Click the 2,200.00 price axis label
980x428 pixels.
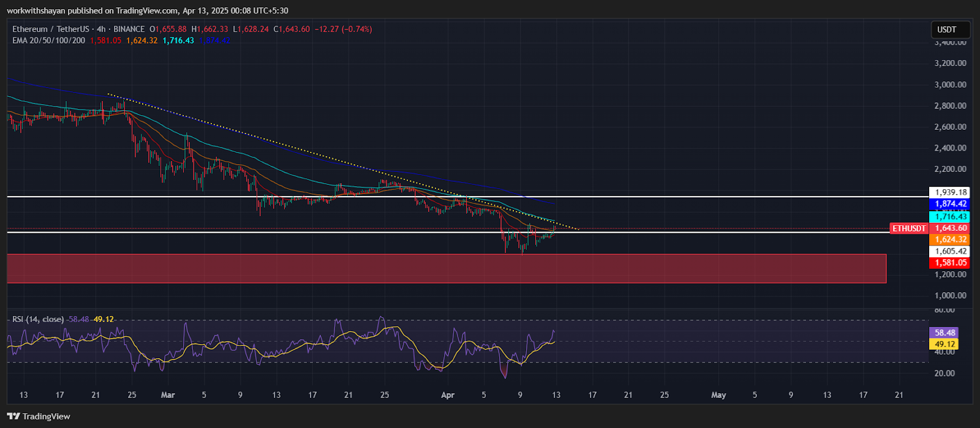tap(951, 169)
